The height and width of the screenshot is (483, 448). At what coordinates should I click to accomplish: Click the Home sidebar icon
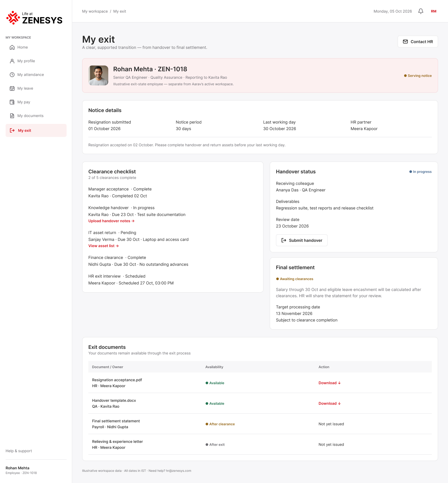12,47
